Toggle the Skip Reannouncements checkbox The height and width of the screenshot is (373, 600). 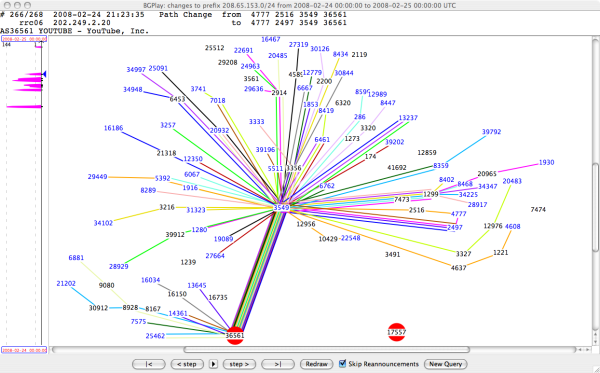tap(342, 363)
